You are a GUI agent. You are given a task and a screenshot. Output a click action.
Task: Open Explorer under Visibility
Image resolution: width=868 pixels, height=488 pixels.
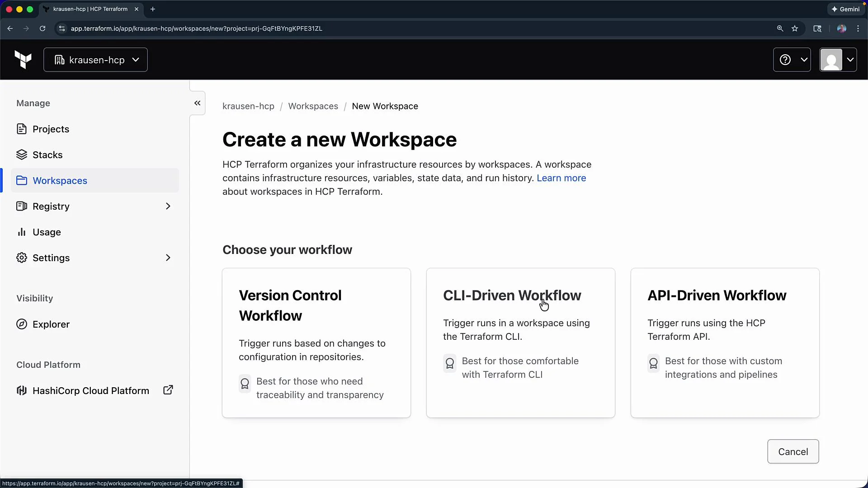tap(95, 324)
